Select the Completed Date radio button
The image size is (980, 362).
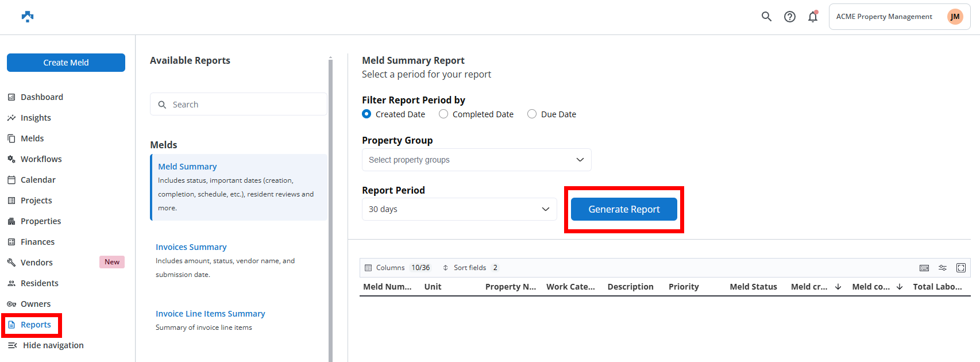pyautogui.click(x=443, y=114)
